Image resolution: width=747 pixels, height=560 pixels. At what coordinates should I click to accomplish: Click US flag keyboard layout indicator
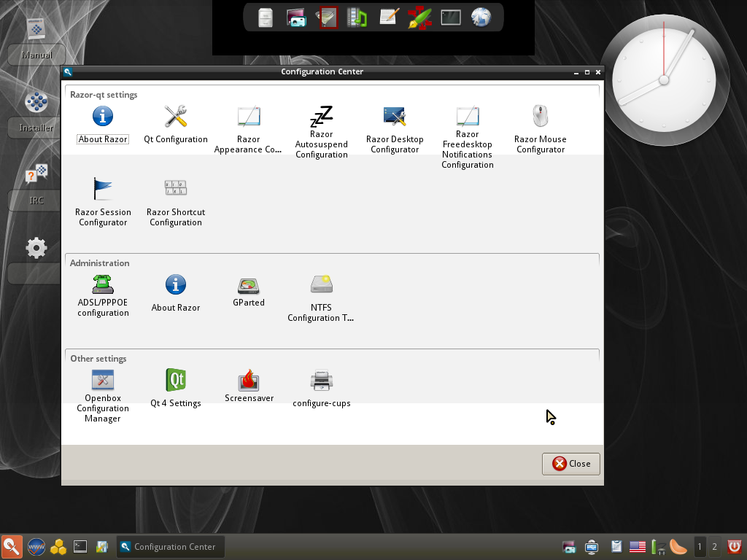click(638, 547)
